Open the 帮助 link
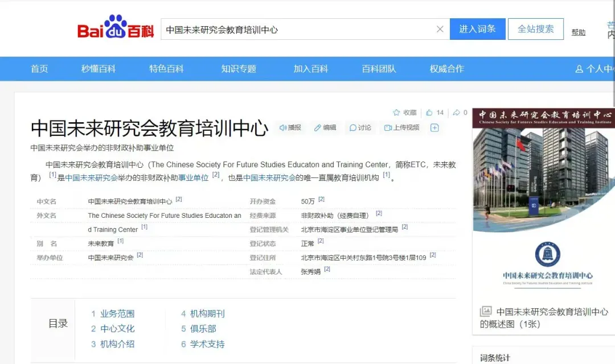Screen dimensions: 615x364 (578, 32)
